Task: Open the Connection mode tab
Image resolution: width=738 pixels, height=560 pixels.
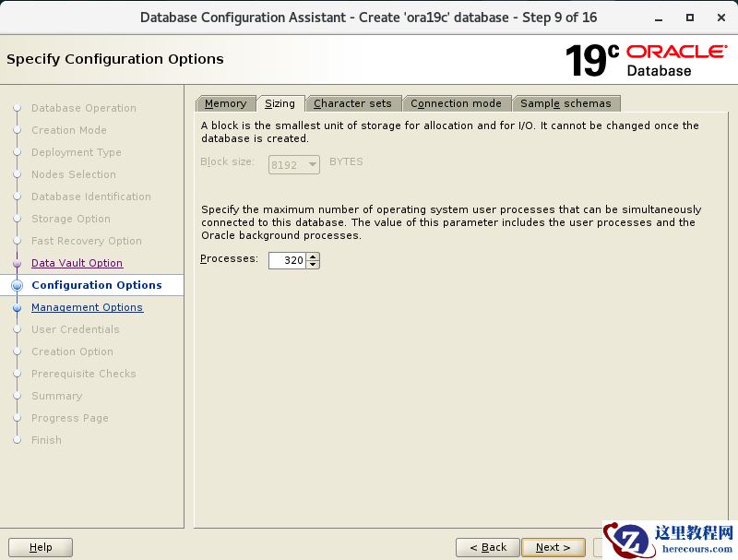Action: point(456,103)
